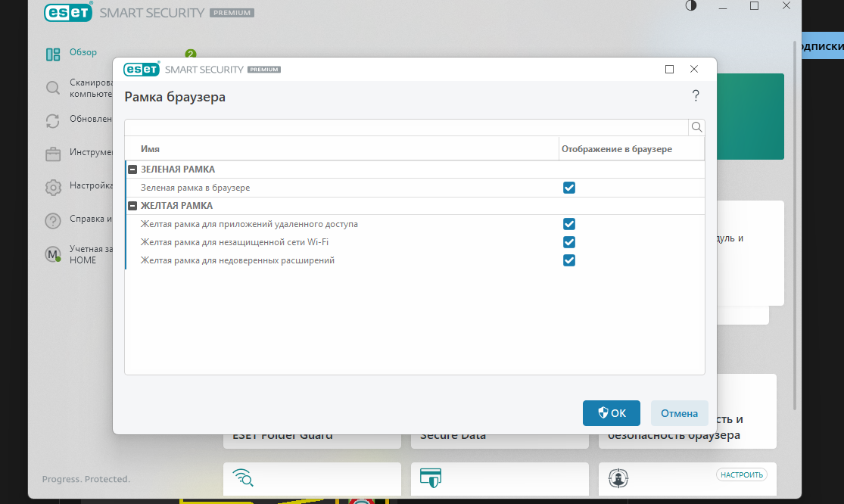Collapse the ЖЕЛТАЯ РАМКА group
The height and width of the screenshot is (504, 844).
(x=132, y=206)
